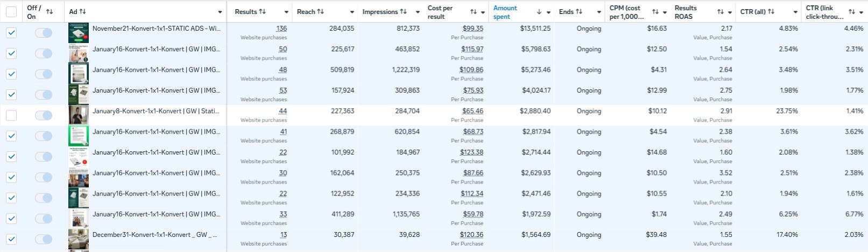Open the Ad column dropdown menu

220,12
